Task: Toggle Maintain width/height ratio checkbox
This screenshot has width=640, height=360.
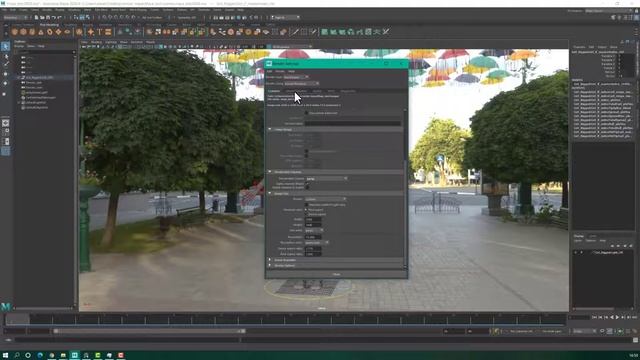Action: 307,204
